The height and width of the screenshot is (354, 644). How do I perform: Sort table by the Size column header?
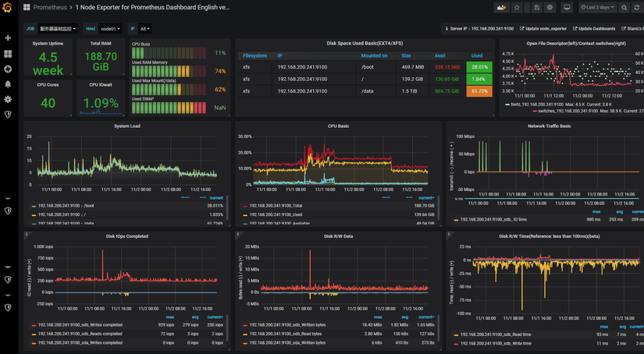tap(406, 55)
